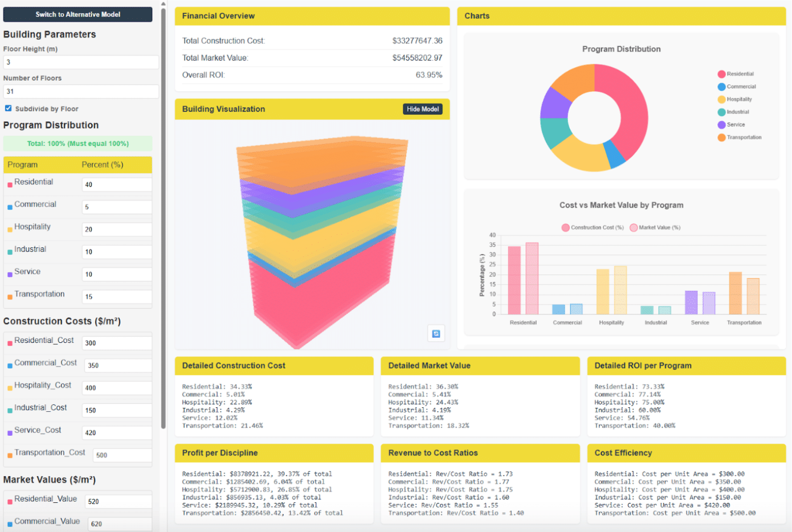The height and width of the screenshot is (532, 792).
Task: Disable the Subdivide by Floor checkbox
Action: (8, 108)
